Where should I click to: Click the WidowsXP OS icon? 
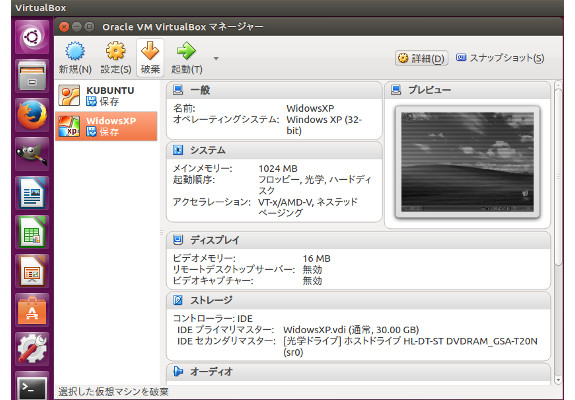[69, 126]
